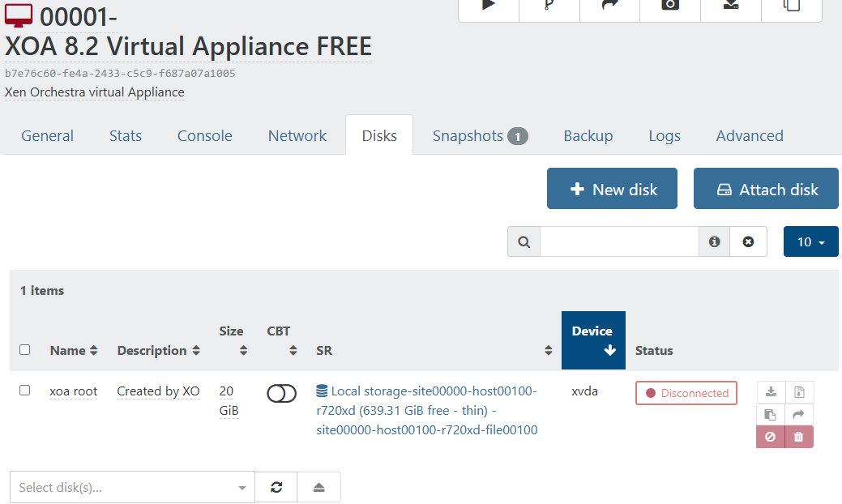
Task: Click the copy VM icon in top toolbar
Action: coord(791,6)
